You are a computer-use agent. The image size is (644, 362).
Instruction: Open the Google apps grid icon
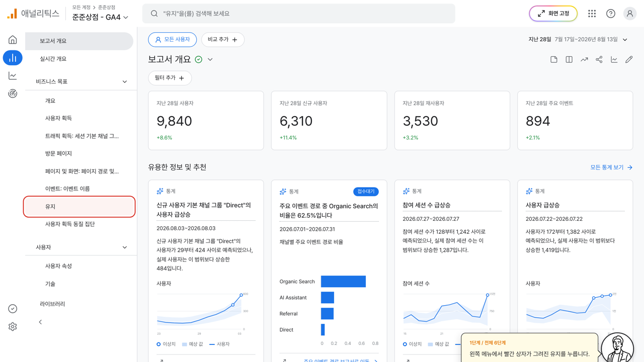592,14
